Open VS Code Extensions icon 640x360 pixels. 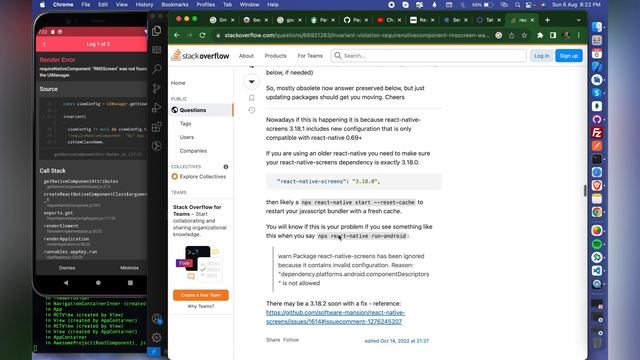[x=156, y=127]
